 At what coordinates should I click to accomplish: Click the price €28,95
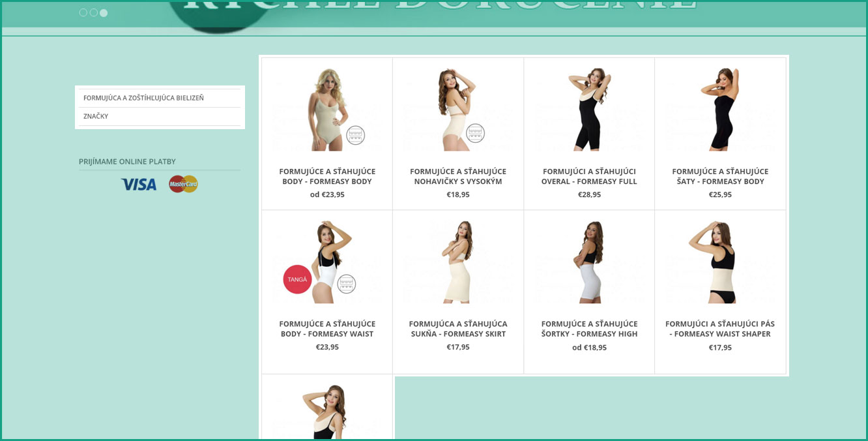click(589, 194)
